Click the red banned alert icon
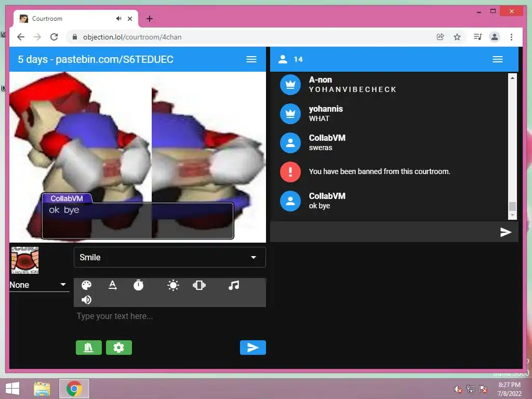532x399 pixels. click(290, 172)
